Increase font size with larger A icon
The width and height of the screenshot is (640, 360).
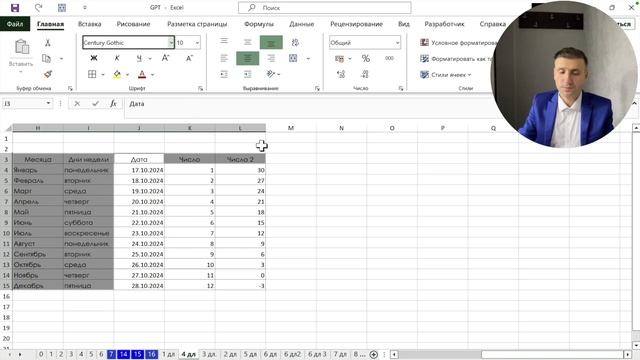[165, 58]
